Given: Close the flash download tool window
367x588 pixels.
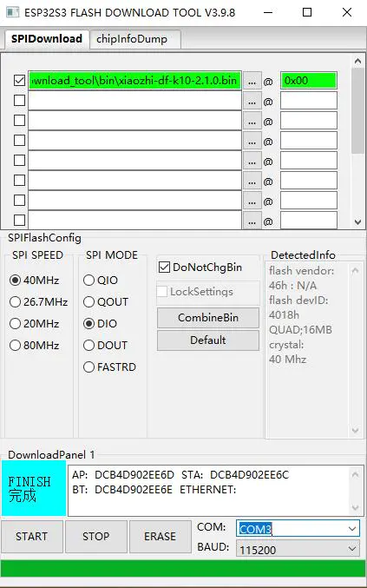Looking at the screenshot, I should coord(347,12).
